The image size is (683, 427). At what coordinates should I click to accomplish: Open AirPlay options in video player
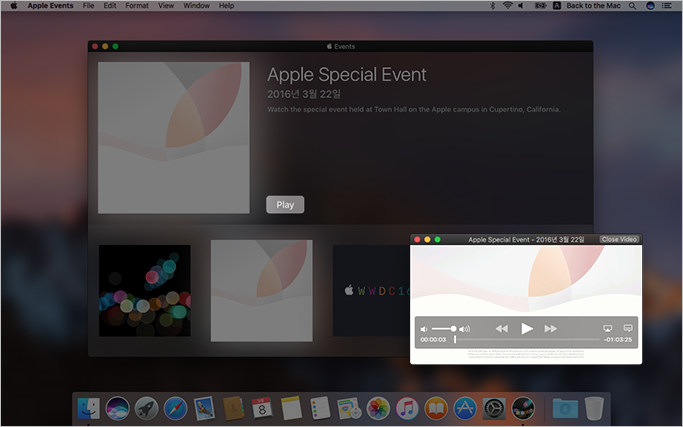tap(607, 328)
